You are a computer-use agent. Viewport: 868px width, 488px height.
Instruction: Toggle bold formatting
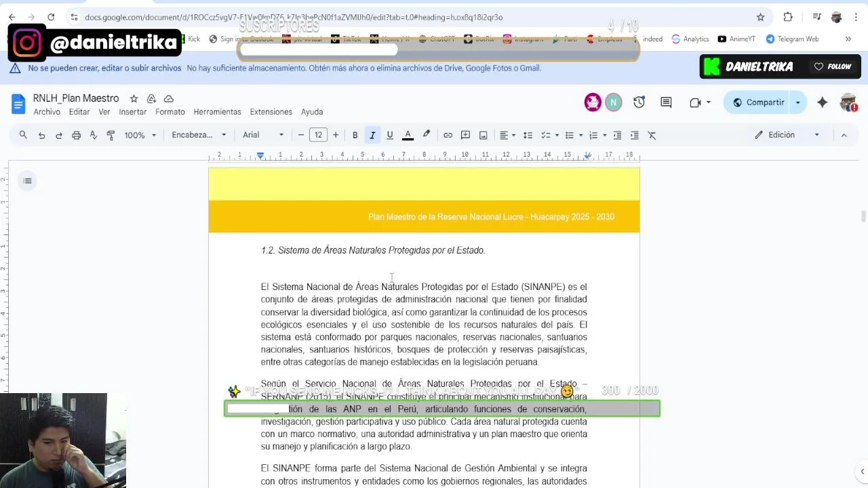tap(355, 135)
